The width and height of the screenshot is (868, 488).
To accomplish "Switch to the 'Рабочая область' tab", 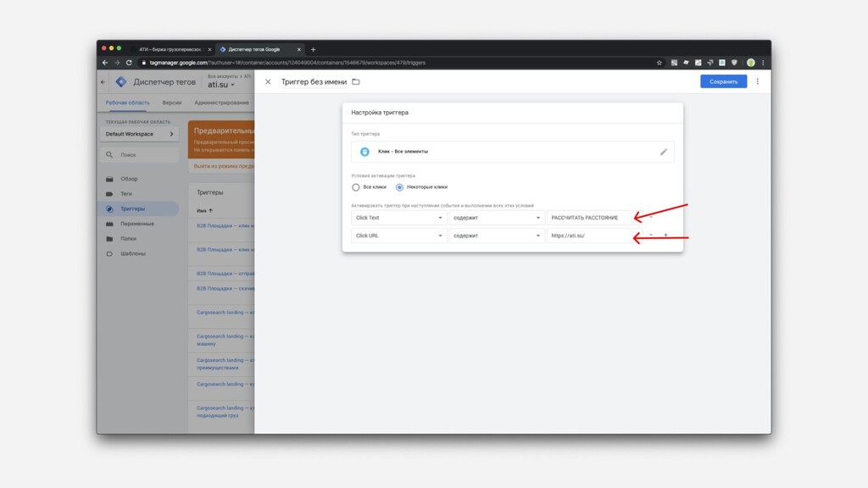I will tap(127, 103).
